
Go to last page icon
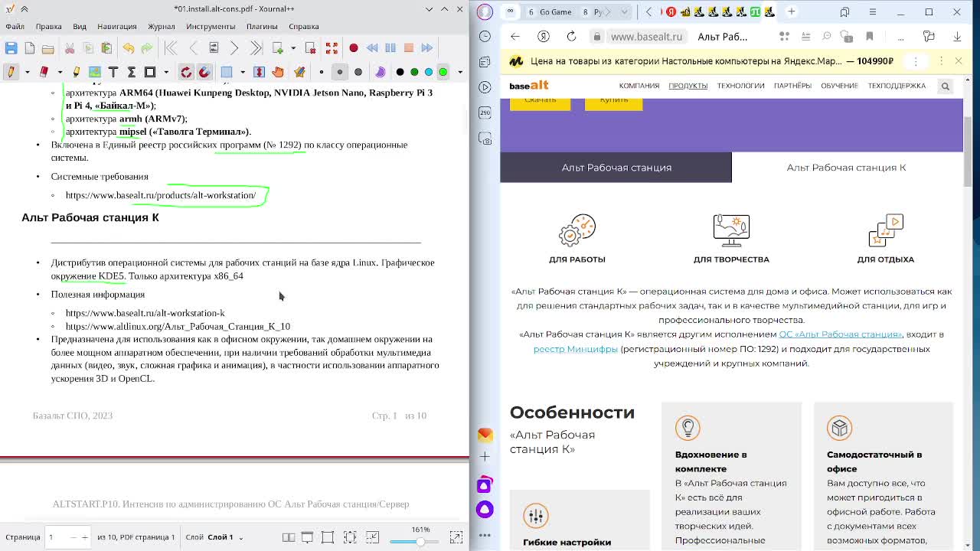pos(256,48)
